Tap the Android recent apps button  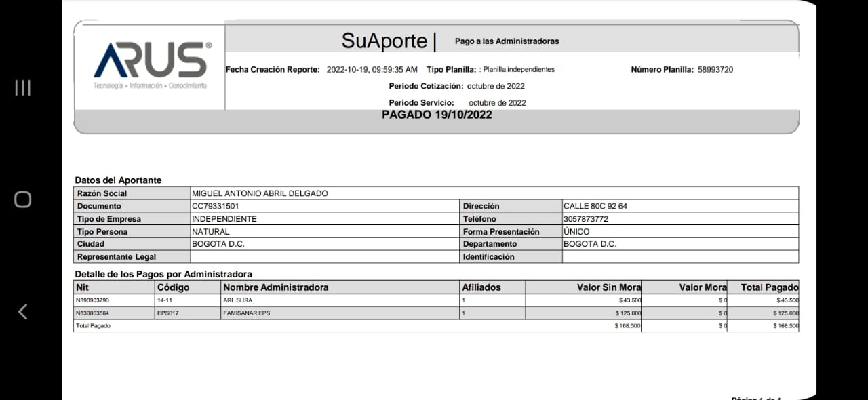[22, 87]
